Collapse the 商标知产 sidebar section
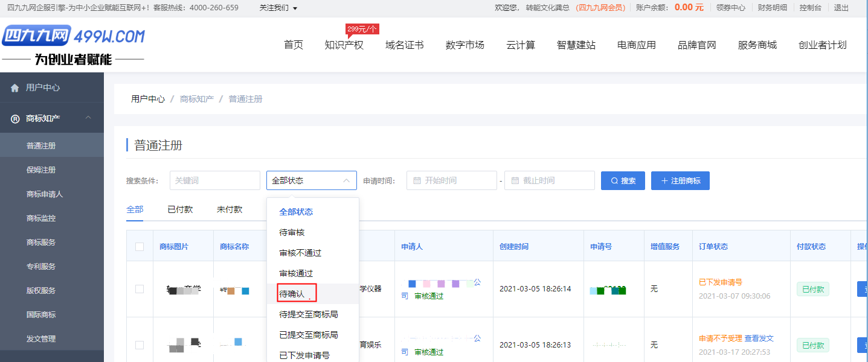 [88, 118]
